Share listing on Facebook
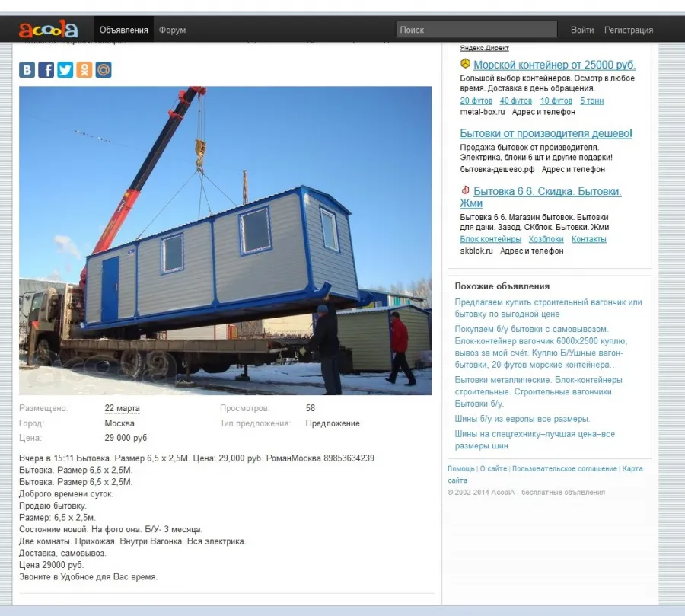The width and height of the screenshot is (685, 616). [46, 70]
